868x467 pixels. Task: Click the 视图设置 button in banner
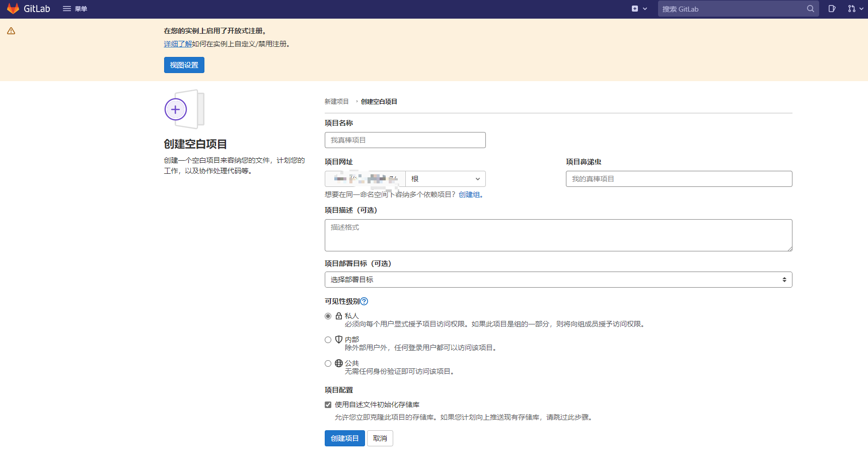184,65
